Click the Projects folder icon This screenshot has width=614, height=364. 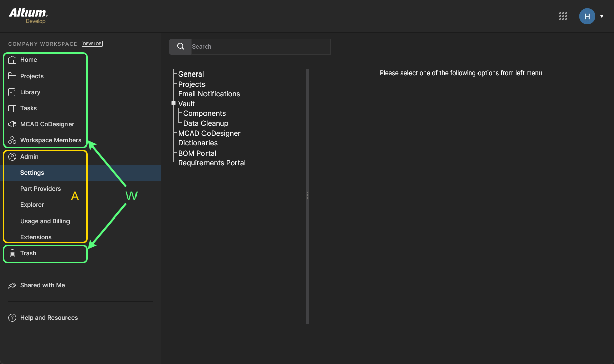click(x=12, y=76)
